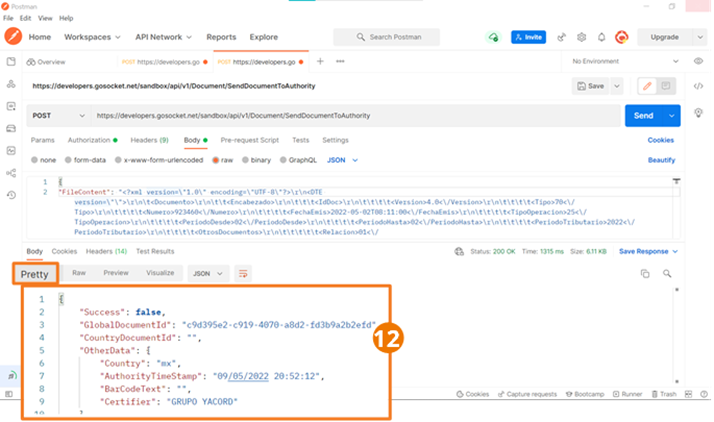Open Trash in the footer
The height and width of the screenshot is (422, 714).
click(x=664, y=394)
